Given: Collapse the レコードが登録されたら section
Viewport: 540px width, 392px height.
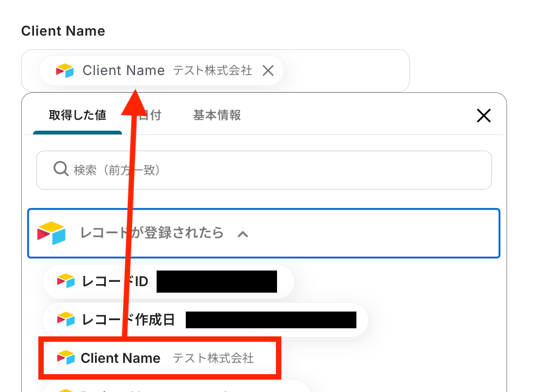Looking at the screenshot, I should [264, 233].
